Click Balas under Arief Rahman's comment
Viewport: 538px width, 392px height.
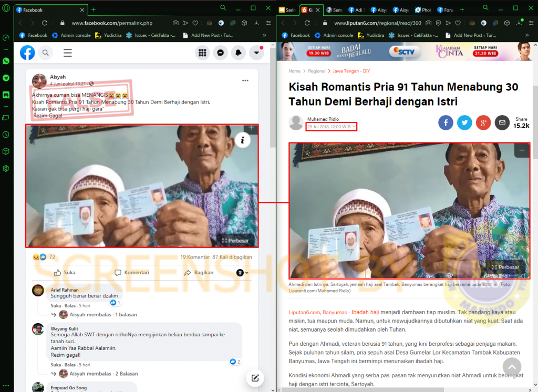tap(70, 305)
